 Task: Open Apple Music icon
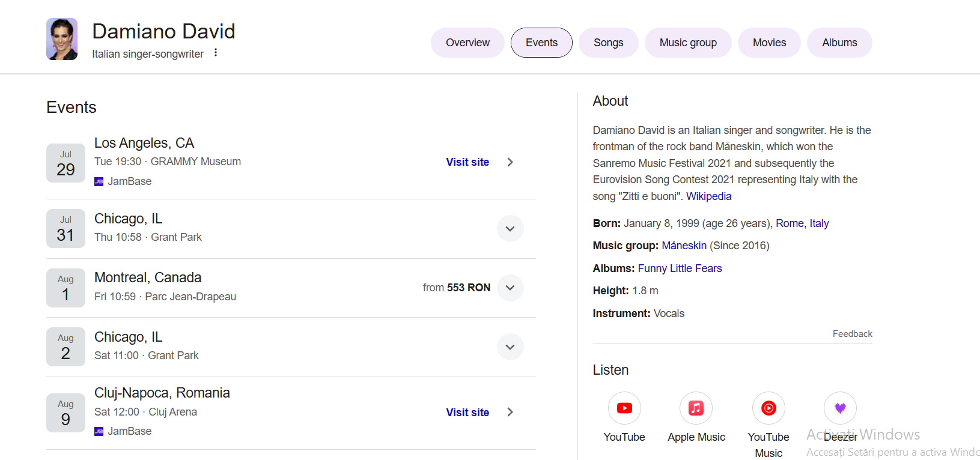[x=696, y=408]
